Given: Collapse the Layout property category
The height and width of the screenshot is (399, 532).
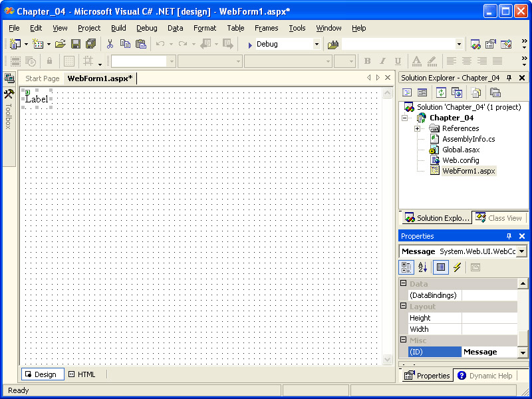Looking at the screenshot, I should 403,307.
